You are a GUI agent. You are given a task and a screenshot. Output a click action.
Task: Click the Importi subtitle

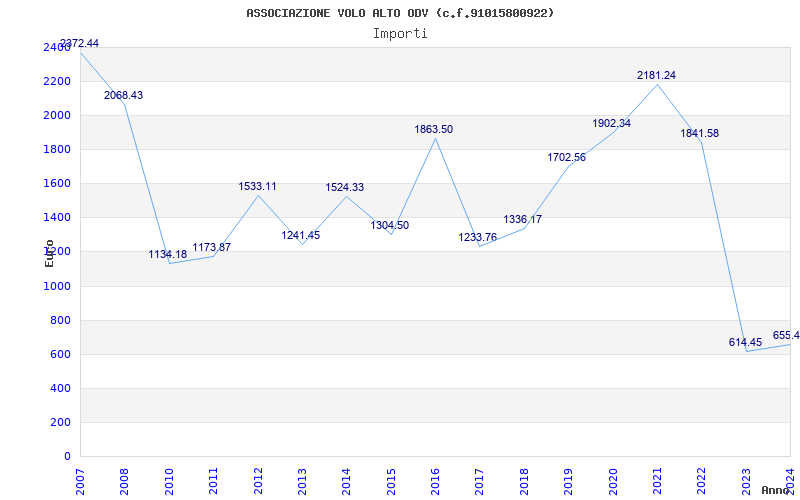pyautogui.click(x=400, y=34)
